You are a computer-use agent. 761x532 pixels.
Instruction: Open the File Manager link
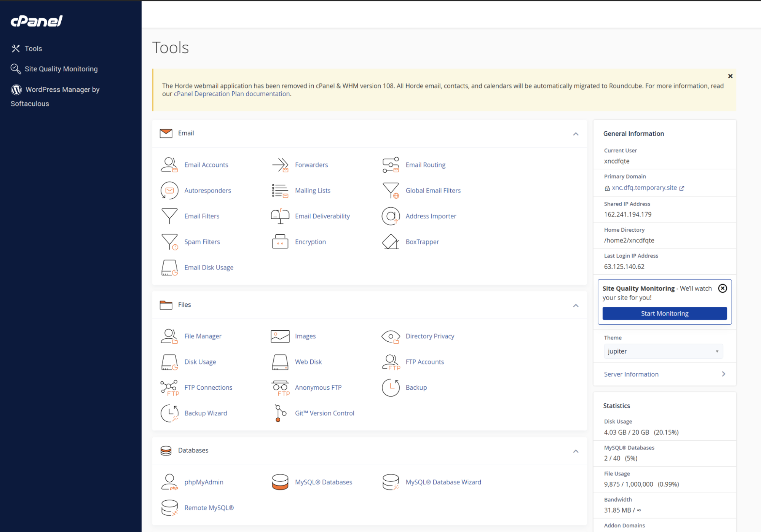pyautogui.click(x=203, y=336)
